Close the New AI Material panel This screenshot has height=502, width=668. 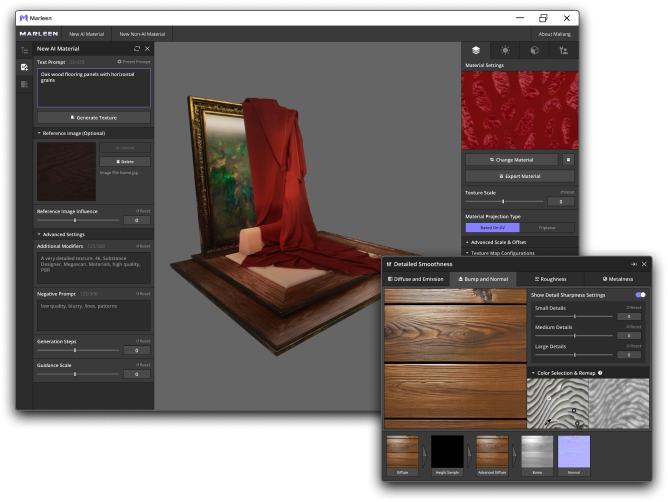[147, 49]
